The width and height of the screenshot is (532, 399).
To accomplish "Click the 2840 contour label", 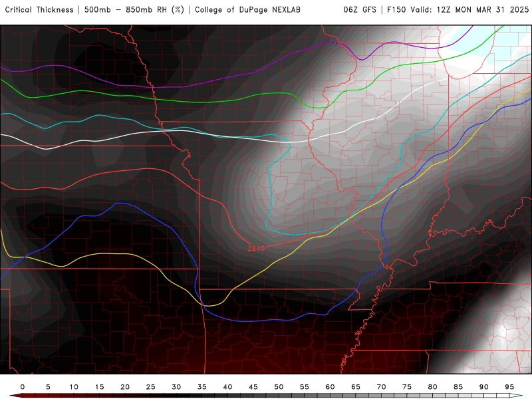I will tap(256, 248).
